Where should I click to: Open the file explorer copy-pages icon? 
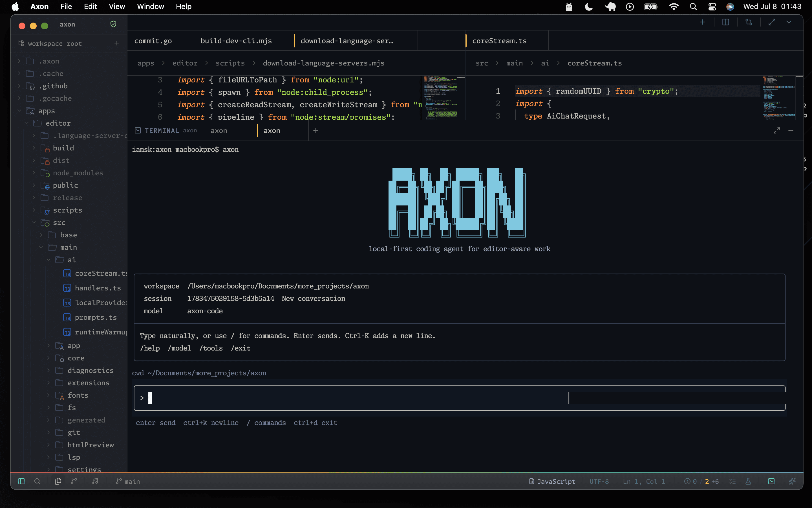click(58, 481)
